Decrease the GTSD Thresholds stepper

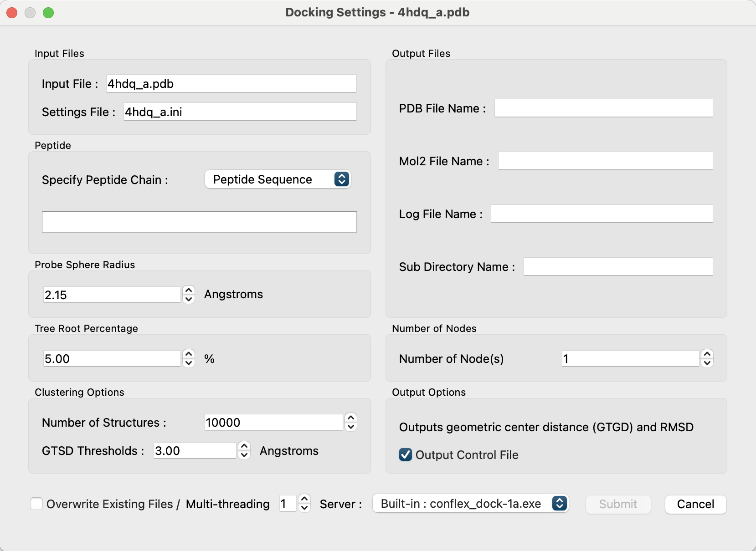point(244,455)
